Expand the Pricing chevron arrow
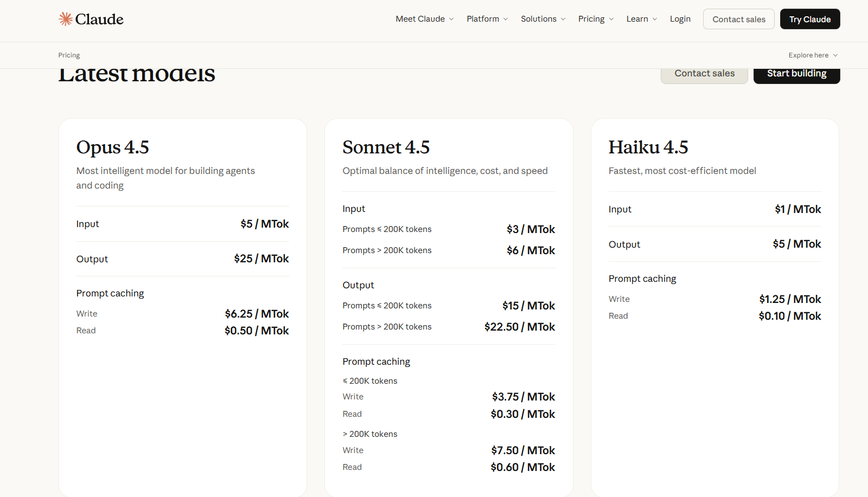This screenshot has width=868, height=497. [611, 19]
